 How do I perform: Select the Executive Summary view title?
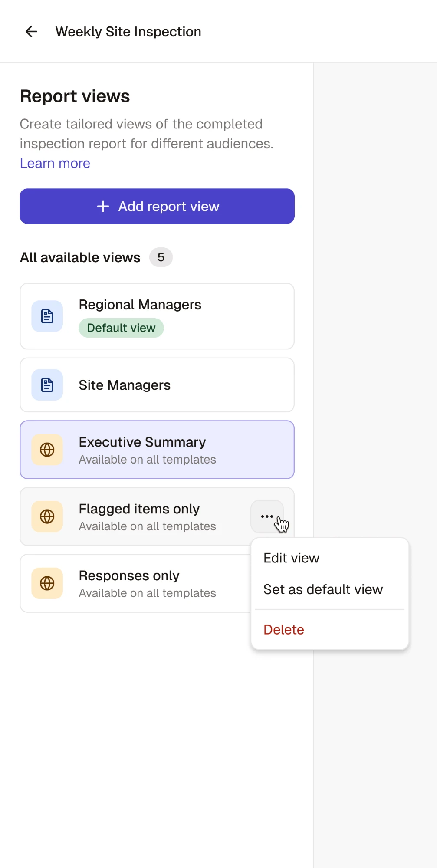(142, 442)
